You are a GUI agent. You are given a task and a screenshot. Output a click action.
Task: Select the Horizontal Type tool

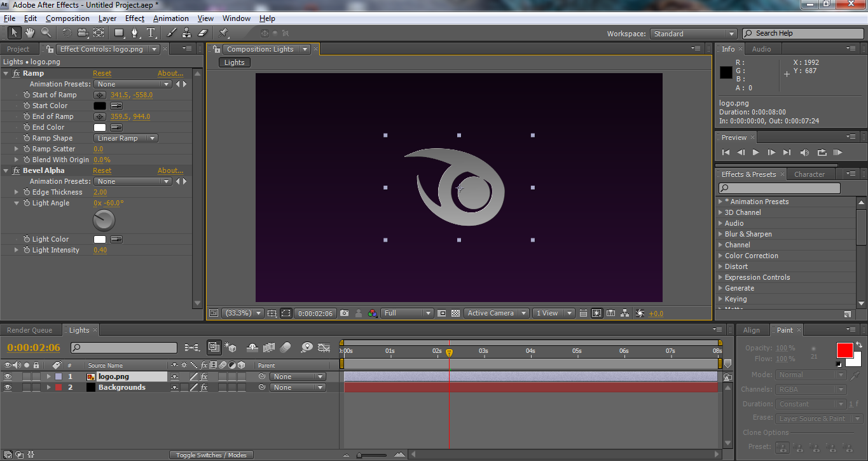pyautogui.click(x=151, y=32)
